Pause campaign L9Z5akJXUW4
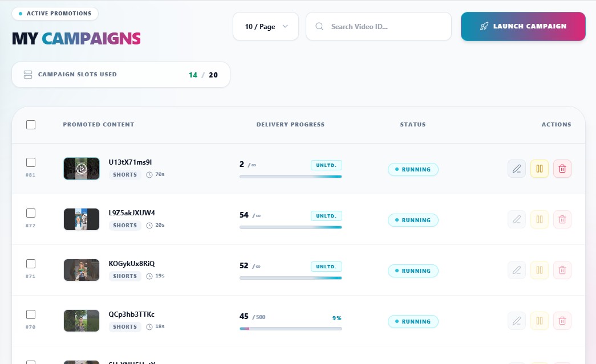Image resolution: width=596 pixels, height=364 pixels. tap(540, 219)
